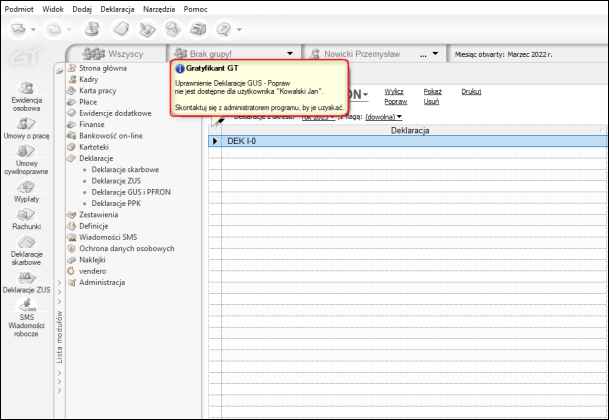
Task: Open Ewidencja osobowa sidebar shortcut
Action: click(x=26, y=96)
